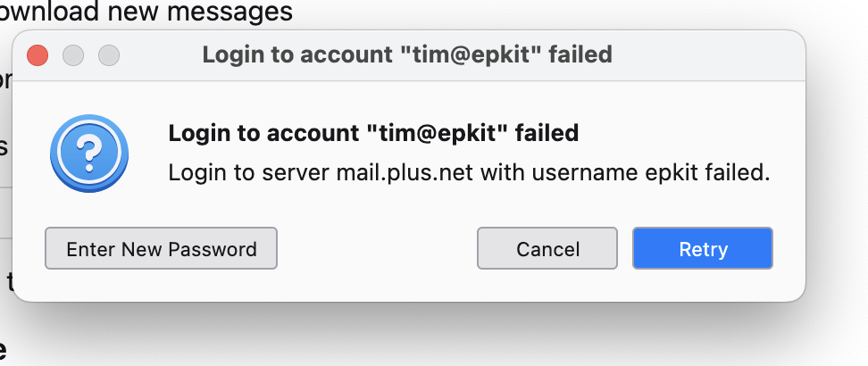Click the greyed-out zoom window button
The height and width of the screenshot is (366, 868).
pos(109,55)
